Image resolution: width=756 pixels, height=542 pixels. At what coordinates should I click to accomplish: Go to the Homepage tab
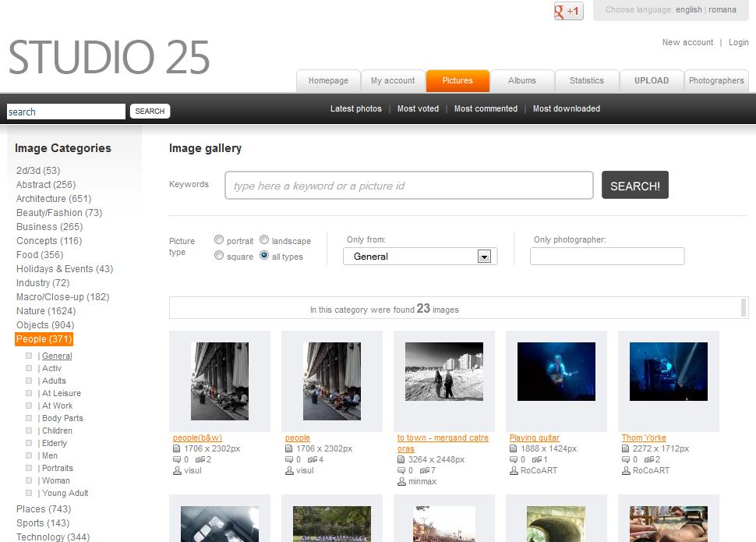coord(328,80)
